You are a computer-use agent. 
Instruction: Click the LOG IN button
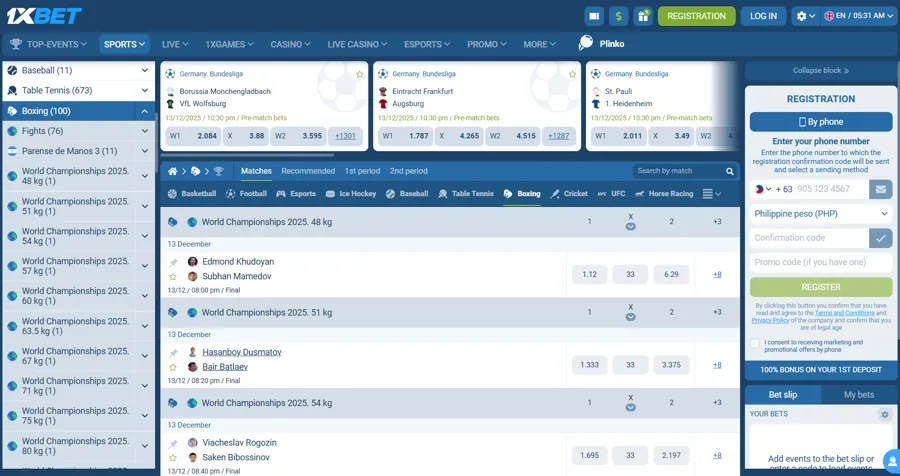tap(763, 16)
